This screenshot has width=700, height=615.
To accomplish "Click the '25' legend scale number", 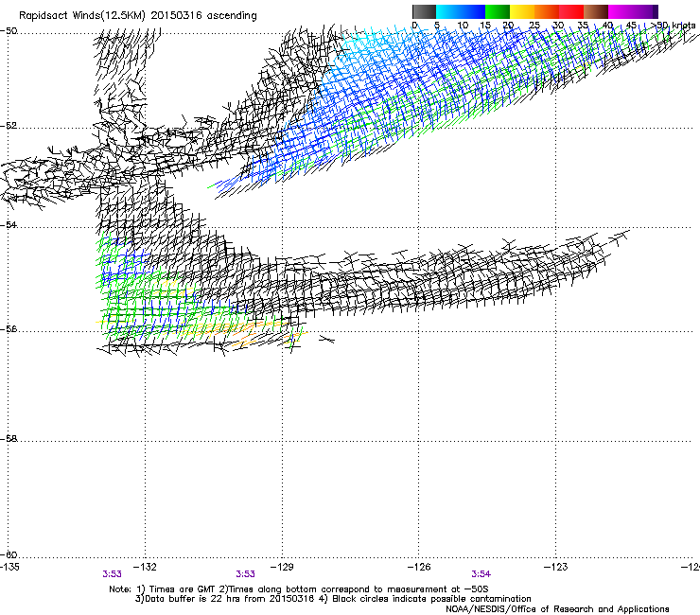I will click(534, 26).
